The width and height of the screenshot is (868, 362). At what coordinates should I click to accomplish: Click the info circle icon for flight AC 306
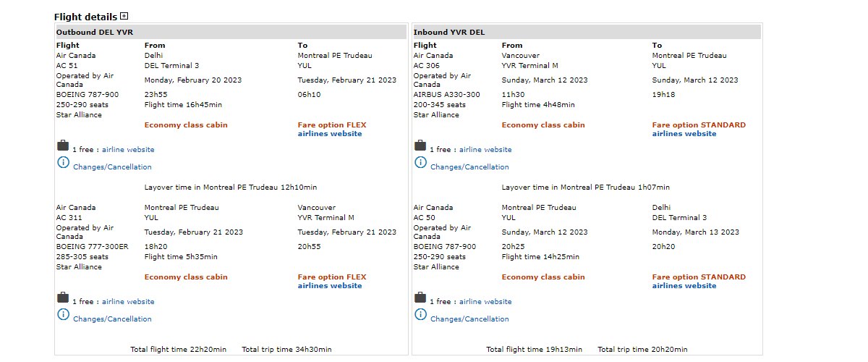[420, 163]
